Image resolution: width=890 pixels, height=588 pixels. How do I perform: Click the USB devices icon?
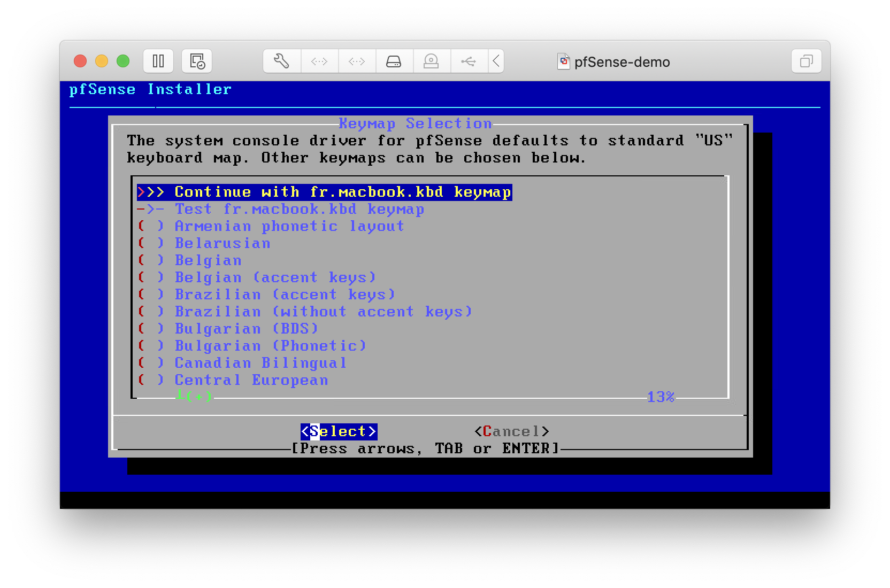[469, 61]
